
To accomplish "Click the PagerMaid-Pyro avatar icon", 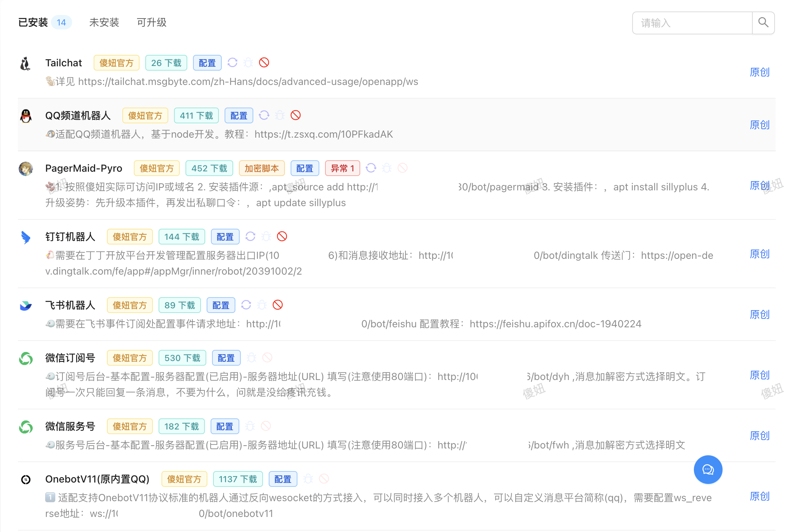I will (25, 169).
